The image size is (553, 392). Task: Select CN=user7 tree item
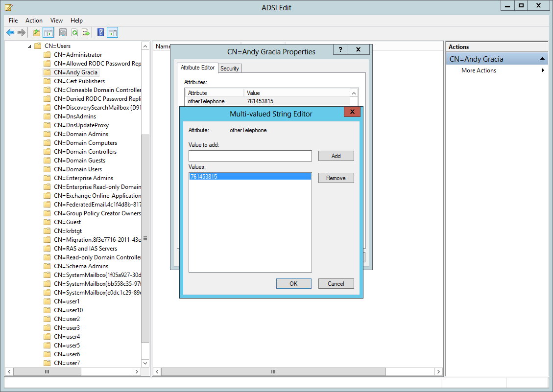67,363
